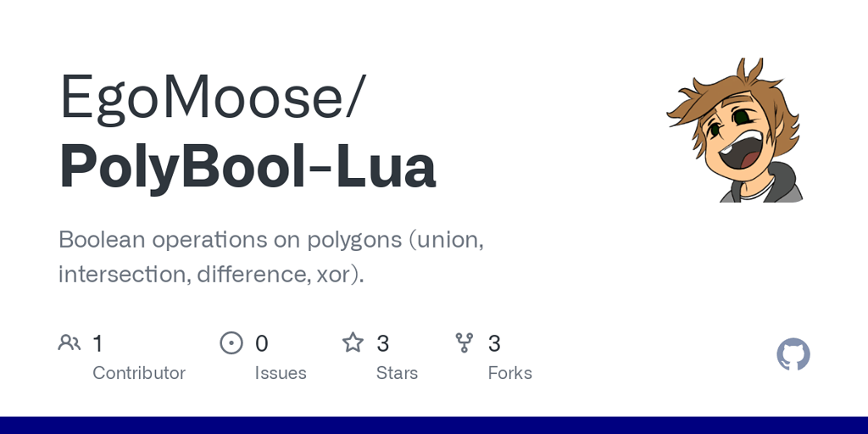Image resolution: width=868 pixels, height=434 pixels.
Task: Click the dark blue bottom bar
Action: [x=434, y=426]
